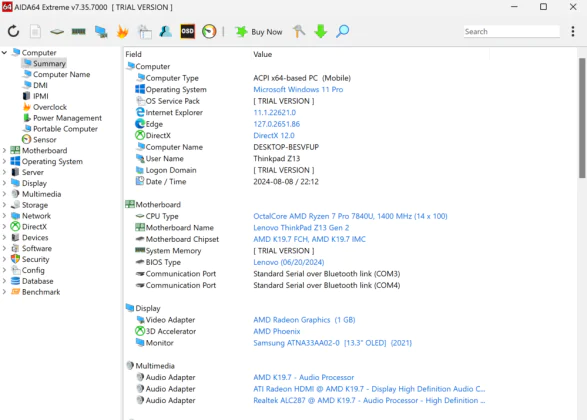Open the motherboard chip toolbar icon
The image size is (587, 420).
point(57,32)
